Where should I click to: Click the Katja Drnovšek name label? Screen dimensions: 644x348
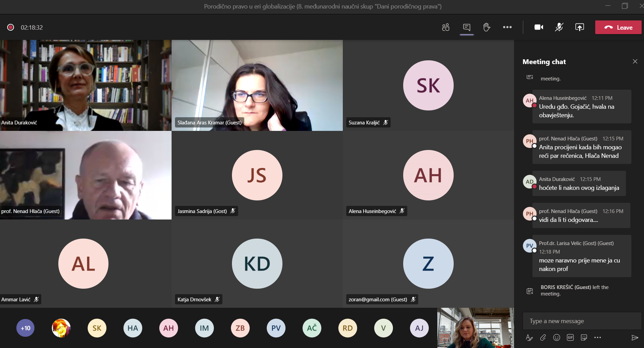[199, 299]
